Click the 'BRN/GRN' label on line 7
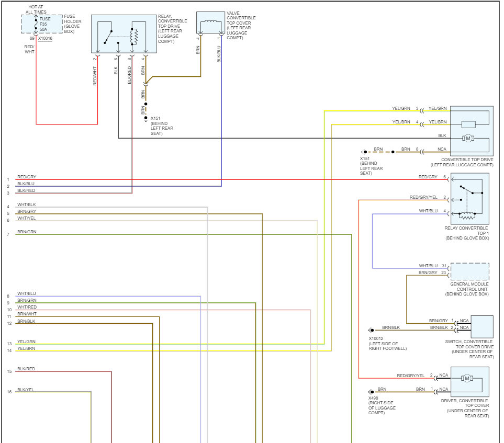The height and width of the screenshot is (443, 504). coord(27,231)
